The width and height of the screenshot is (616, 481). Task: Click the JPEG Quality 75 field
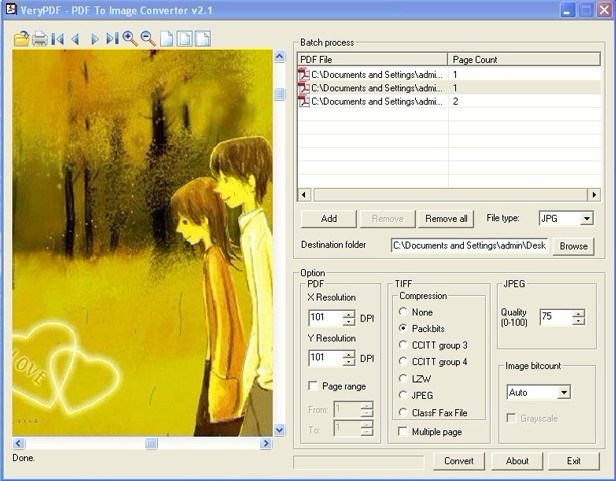coord(556,317)
